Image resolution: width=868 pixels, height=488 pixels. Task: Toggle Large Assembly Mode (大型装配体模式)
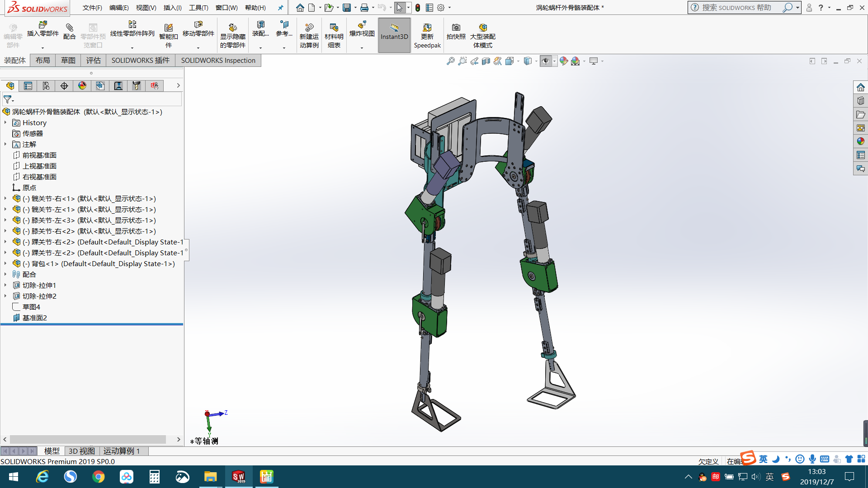pos(482,28)
